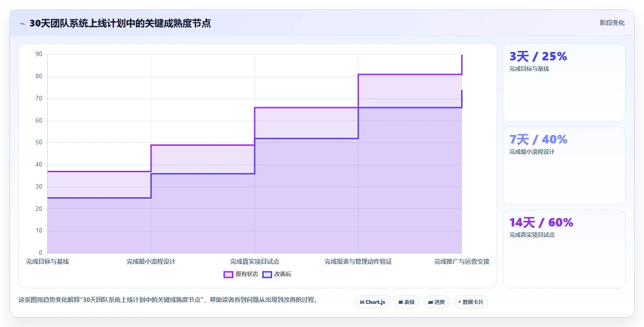Viewport: 644px width, 327px height.
Task: Click the 完成推广与运营交接 axis label
Action: pos(462,261)
